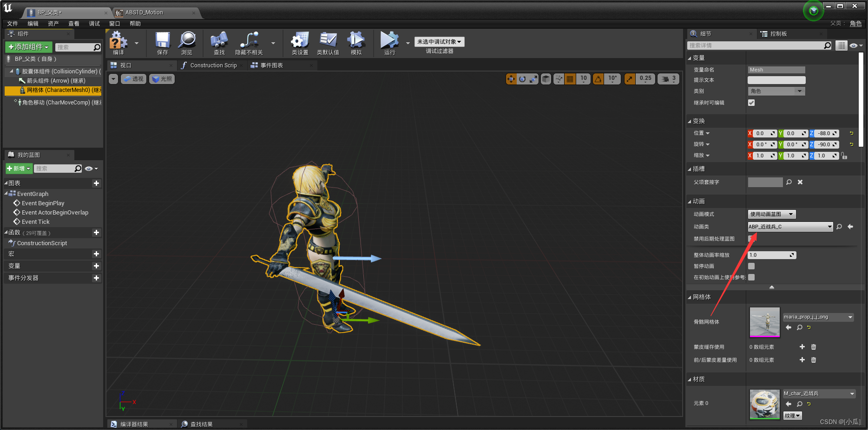Open details view options eye dropdown
868x430 pixels.
tap(856, 46)
